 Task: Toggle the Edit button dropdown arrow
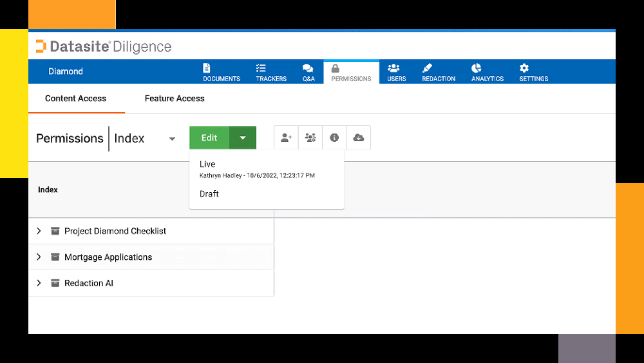(x=243, y=138)
